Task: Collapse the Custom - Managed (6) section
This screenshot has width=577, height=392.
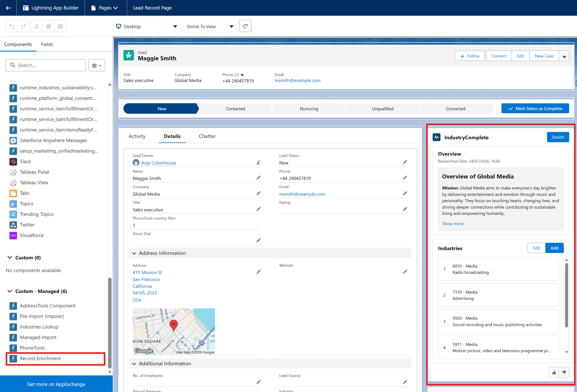Action: (x=10, y=291)
